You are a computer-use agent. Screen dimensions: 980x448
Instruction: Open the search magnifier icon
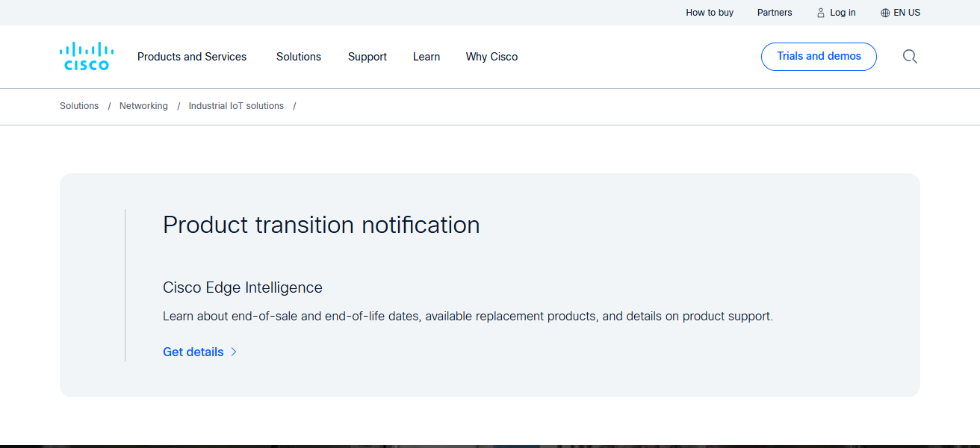point(910,57)
